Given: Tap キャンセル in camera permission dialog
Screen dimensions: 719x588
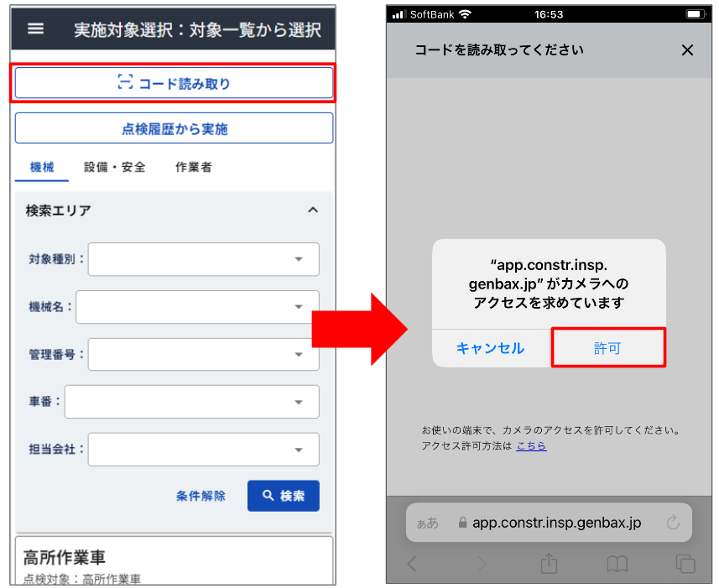Looking at the screenshot, I should tap(491, 348).
